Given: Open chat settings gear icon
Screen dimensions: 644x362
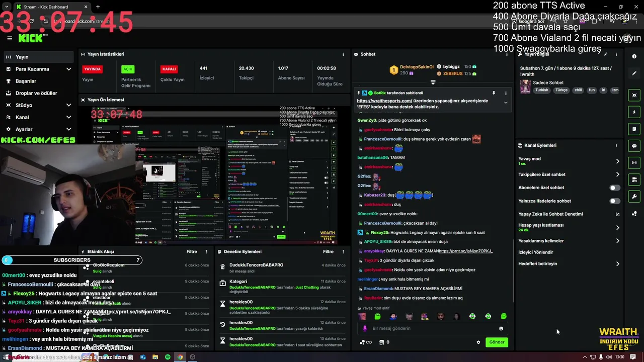Looking at the screenshot, I should 478,342.
